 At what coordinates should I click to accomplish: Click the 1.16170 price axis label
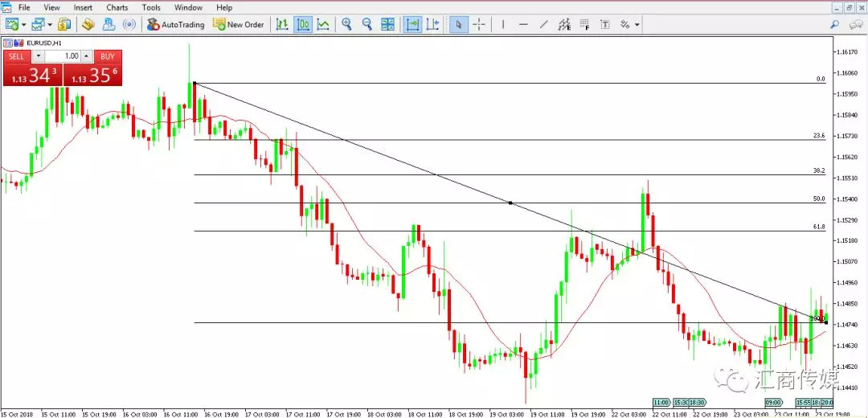point(845,52)
